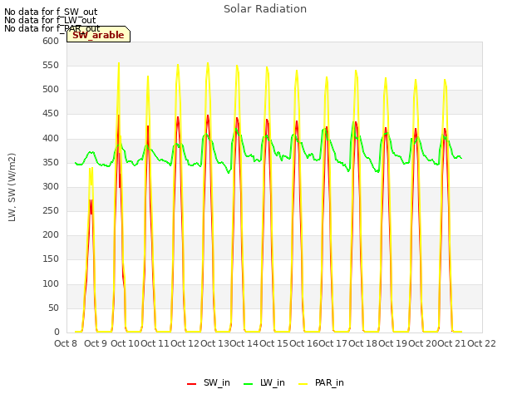Viewport: 532px width, 399px height.
Task: Click the 450 y-axis tick label
Action: 51,114
